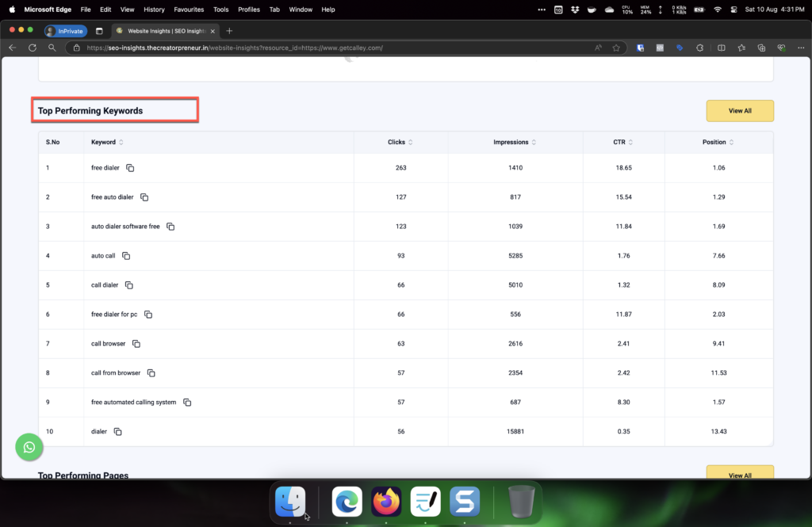Go back to previous page

coord(13,48)
